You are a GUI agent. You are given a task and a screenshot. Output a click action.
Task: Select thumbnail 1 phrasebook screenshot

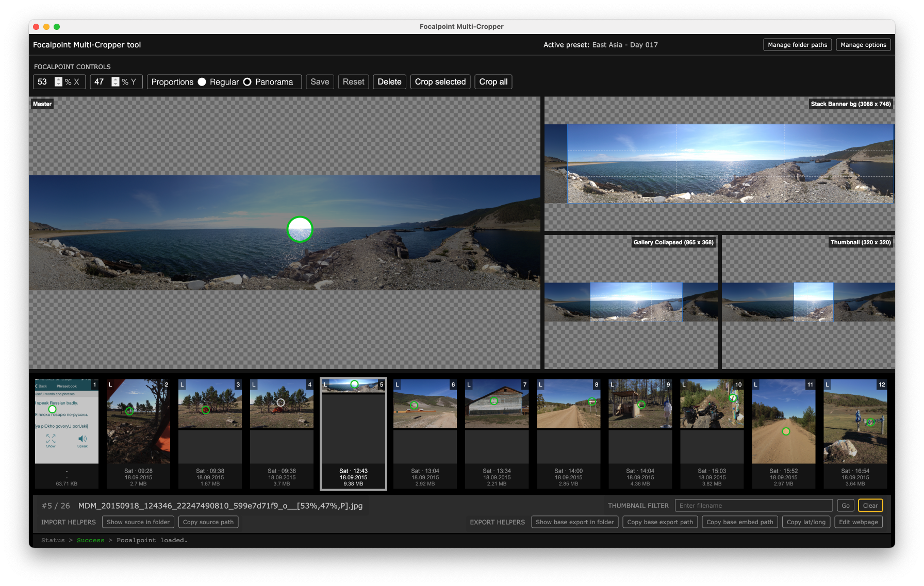click(x=67, y=434)
